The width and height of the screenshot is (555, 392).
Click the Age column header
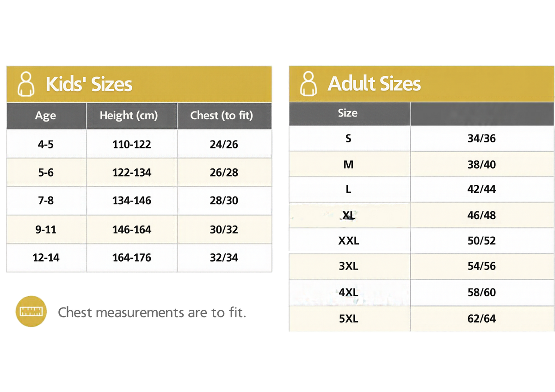pyautogui.click(x=46, y=116)
